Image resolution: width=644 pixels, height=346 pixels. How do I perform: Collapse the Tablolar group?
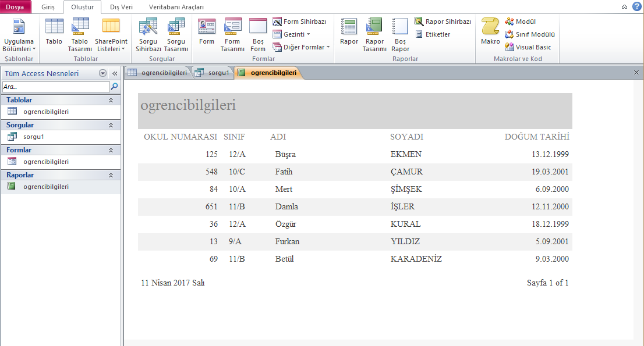point(111,100)
